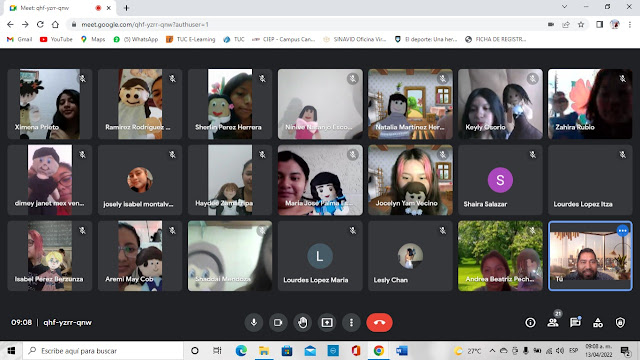Click the qhf-yzrr-qnw meeting code text
Viewport: 640px width, 360px height.
pos(67,322)
